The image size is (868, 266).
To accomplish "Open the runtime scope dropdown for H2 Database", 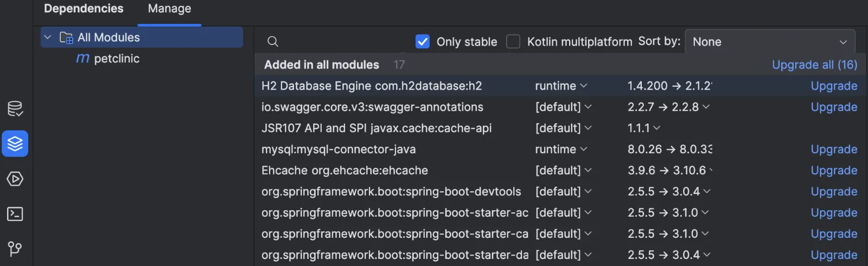I will click(561, 86).
